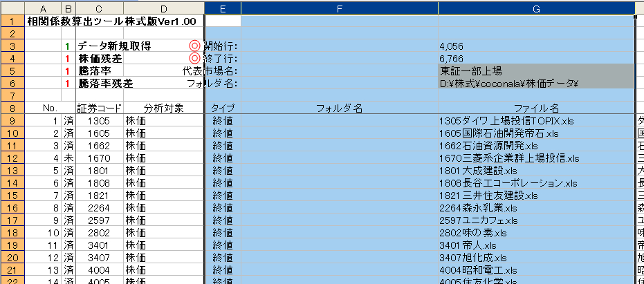Viewport: 644px width, 284px height.
Task: Select column header E
Action: tap(223, 8)
